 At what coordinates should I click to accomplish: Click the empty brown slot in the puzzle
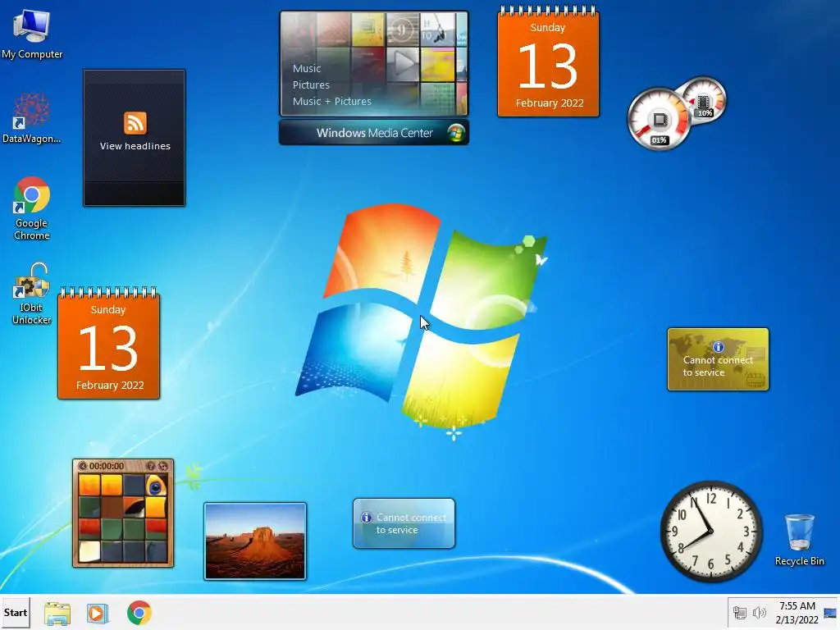coord(112,507)
